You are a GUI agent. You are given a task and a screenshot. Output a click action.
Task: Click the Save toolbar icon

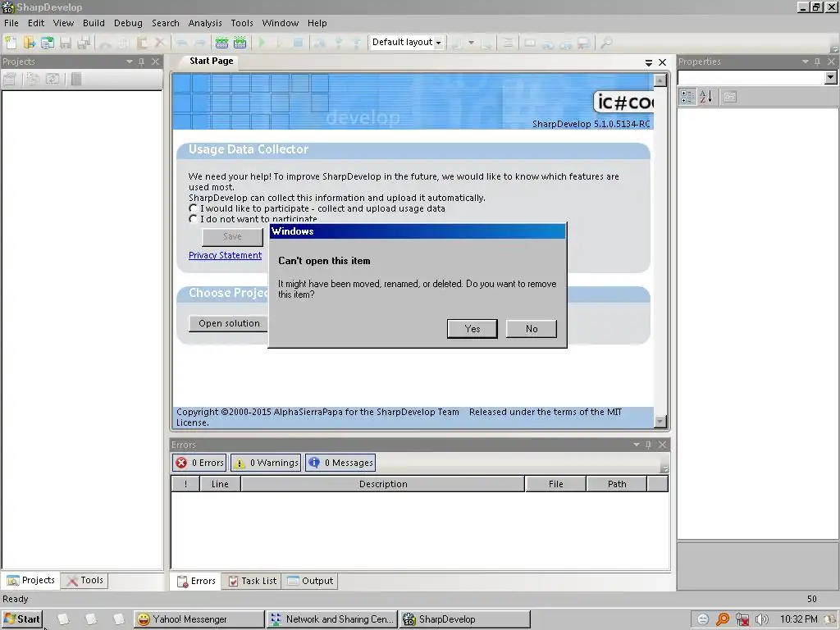(x=66, y=43)
